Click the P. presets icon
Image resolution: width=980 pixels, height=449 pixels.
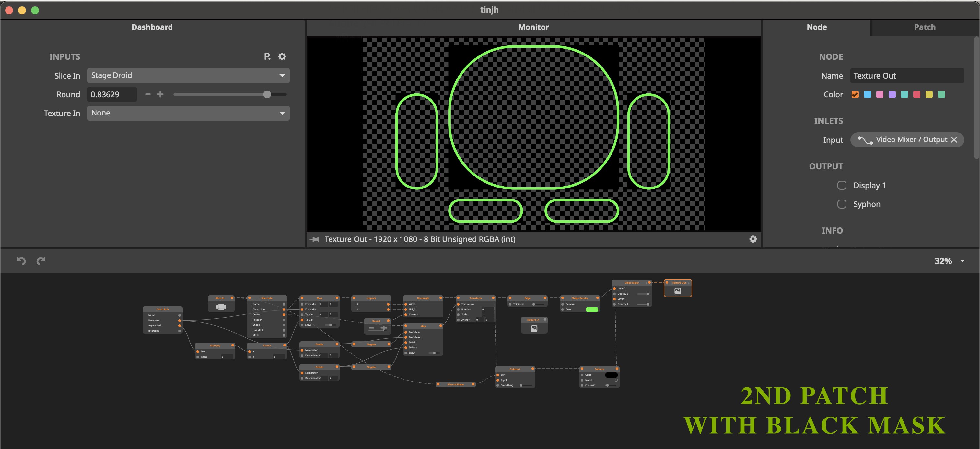(x=267, y=57)
